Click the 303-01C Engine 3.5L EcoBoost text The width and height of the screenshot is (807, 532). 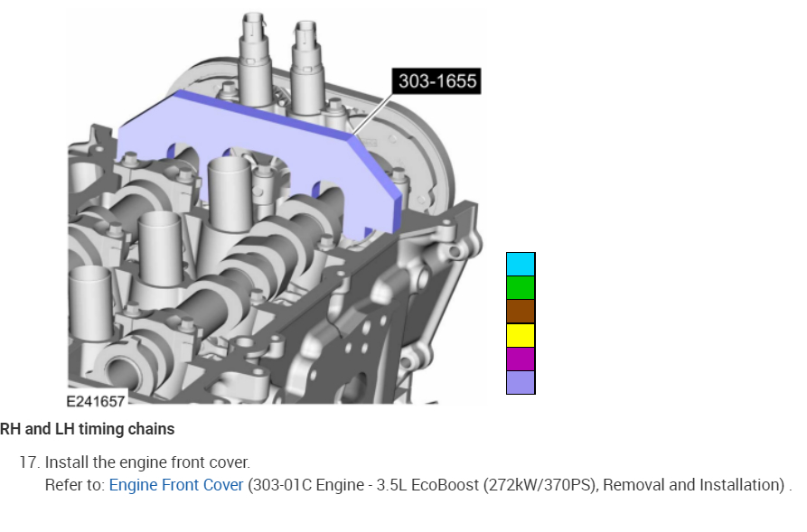pyautogui.click(x=516, y=485)
